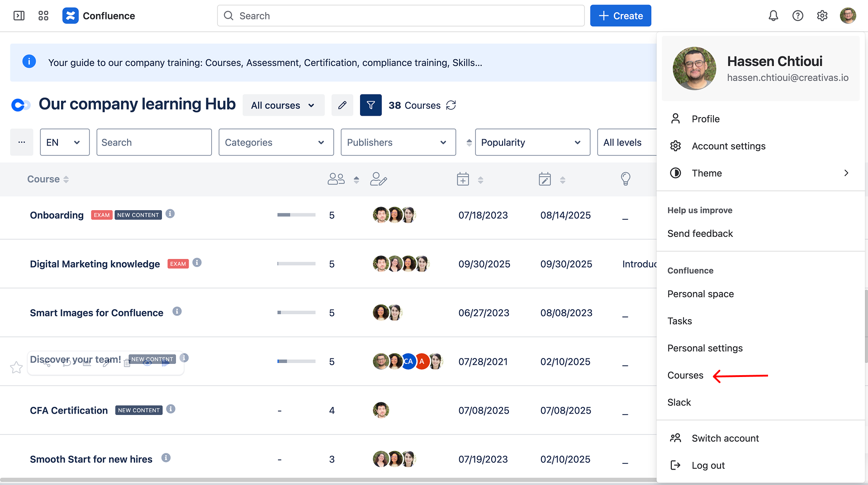The image size is (868, 485).
Task: Expand the Publishers dropdown
Action: [398, 142]
